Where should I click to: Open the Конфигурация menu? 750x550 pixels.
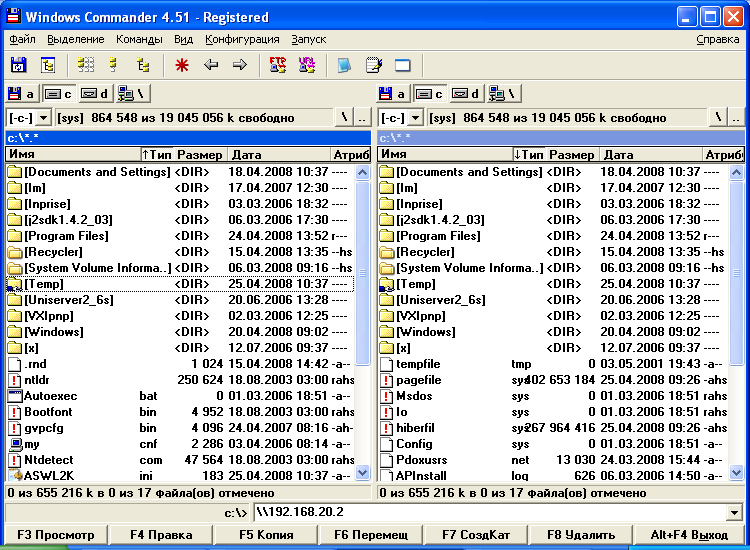pos(242,39)
